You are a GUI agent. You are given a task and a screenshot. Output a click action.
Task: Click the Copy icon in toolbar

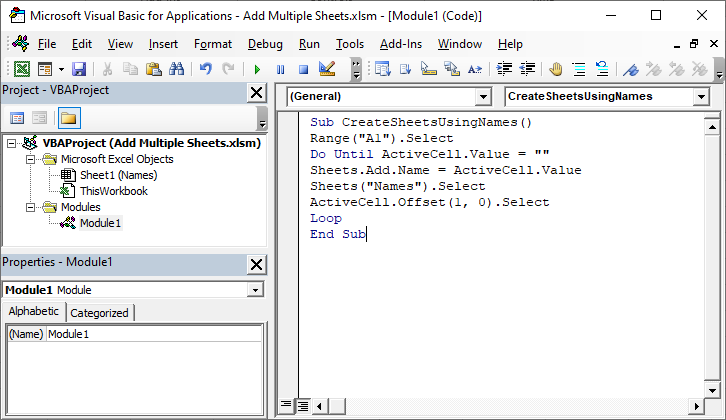tap(130, 69)
